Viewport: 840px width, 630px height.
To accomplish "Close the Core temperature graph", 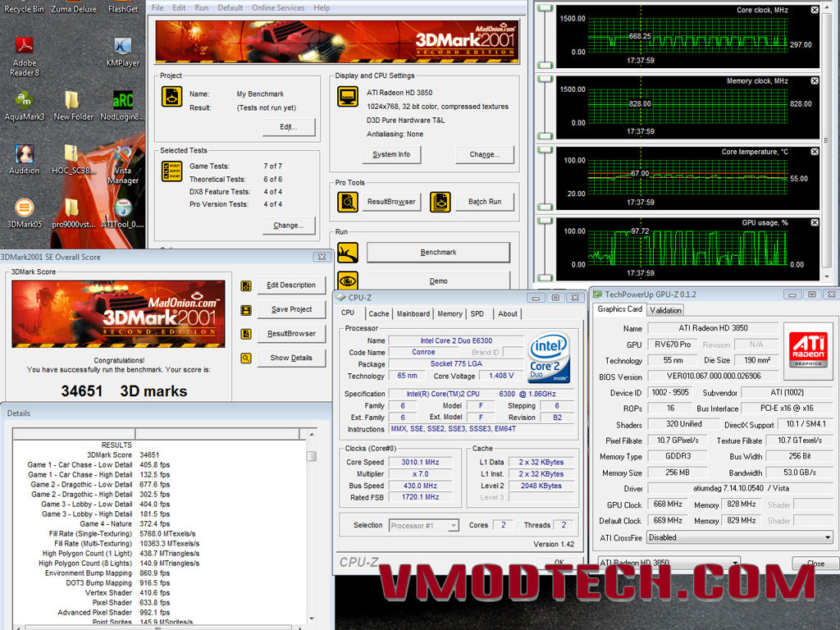I will pyautogui.click(x=815, y=152).
